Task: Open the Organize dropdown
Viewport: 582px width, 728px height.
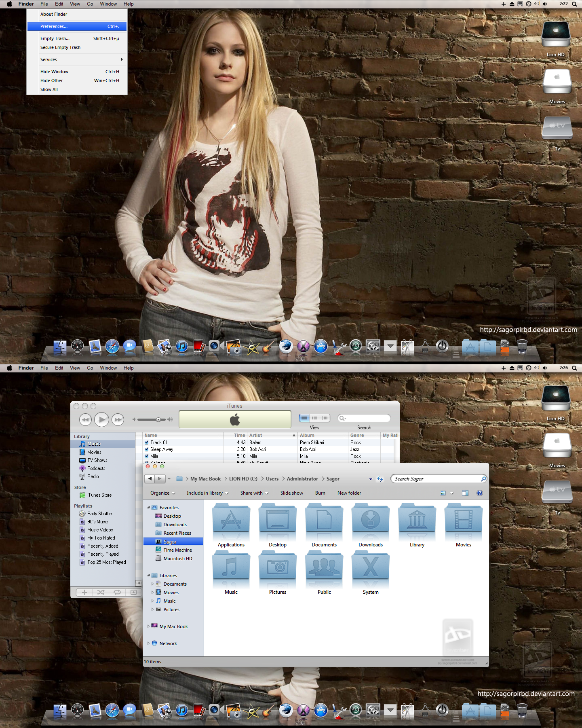Action: [x=162, y=493]
